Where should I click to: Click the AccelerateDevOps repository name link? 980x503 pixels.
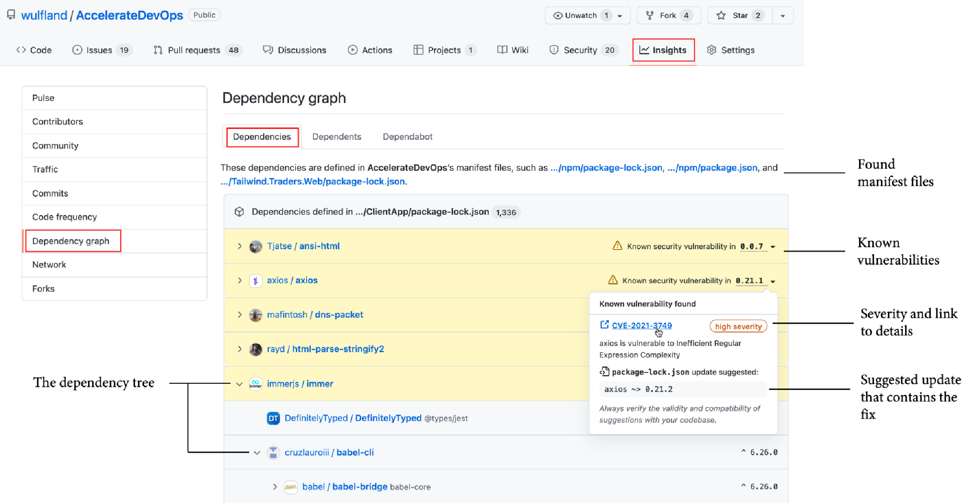(130, 15)
